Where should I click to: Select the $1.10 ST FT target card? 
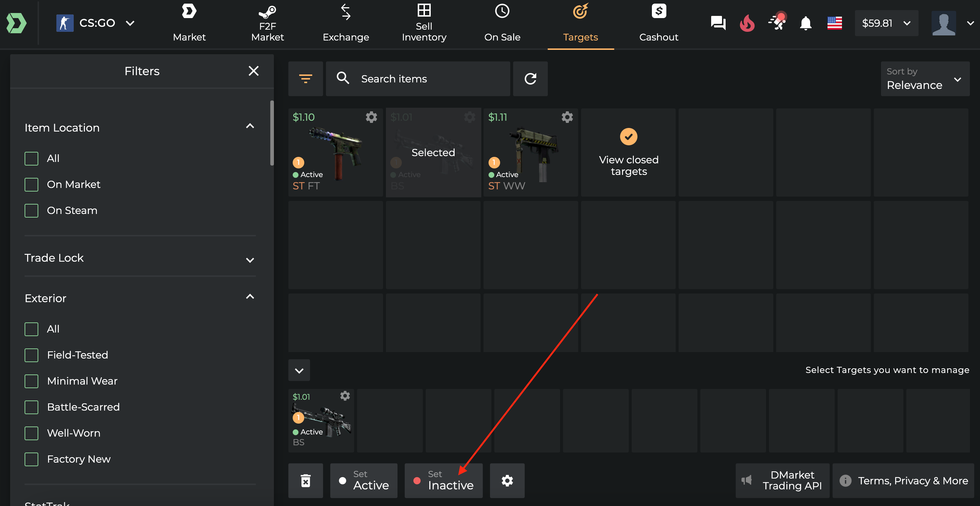click(x=336, y=152)
